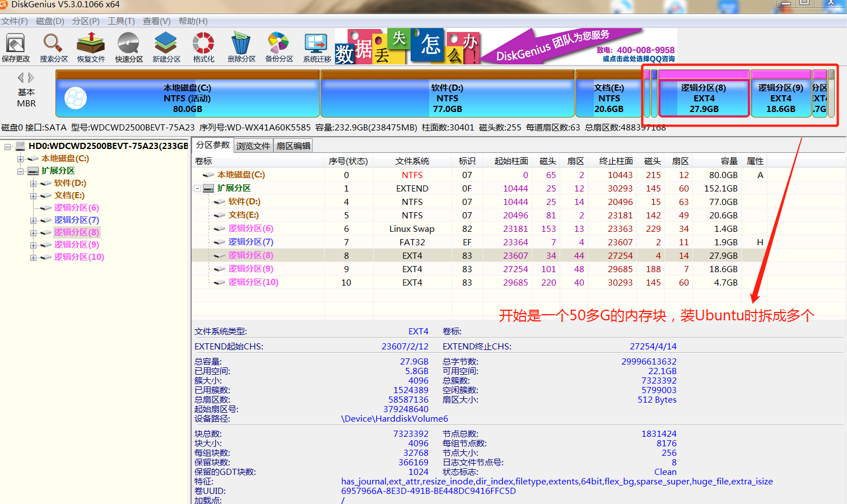
Task: Open the 磁盘(D) menu
Action: coord(50,21)
